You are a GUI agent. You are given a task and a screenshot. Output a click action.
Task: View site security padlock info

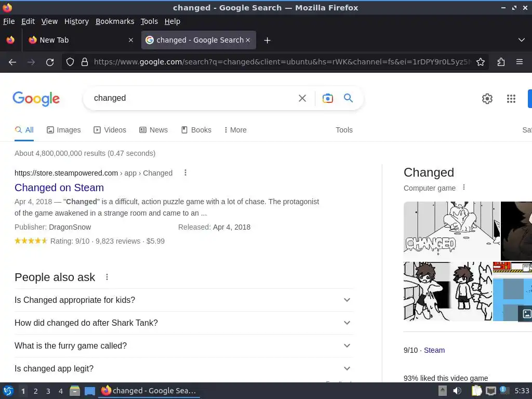[x=85, y=62]
